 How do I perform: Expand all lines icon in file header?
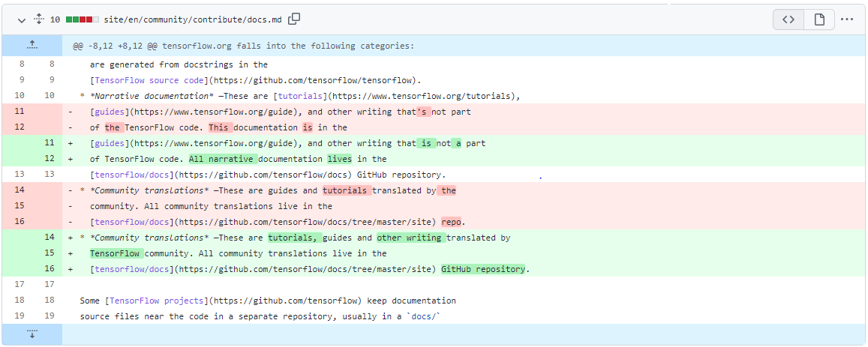[x=39, y=19]
